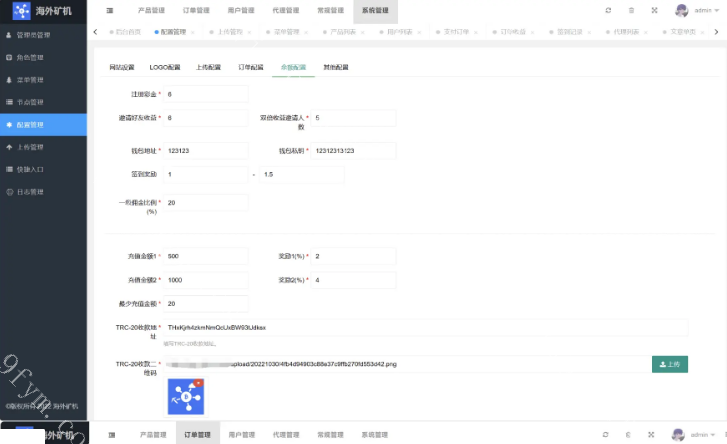Switch to the 网站配置 tab
Viewport: 727px width, 444px height.
coord(121,67)
